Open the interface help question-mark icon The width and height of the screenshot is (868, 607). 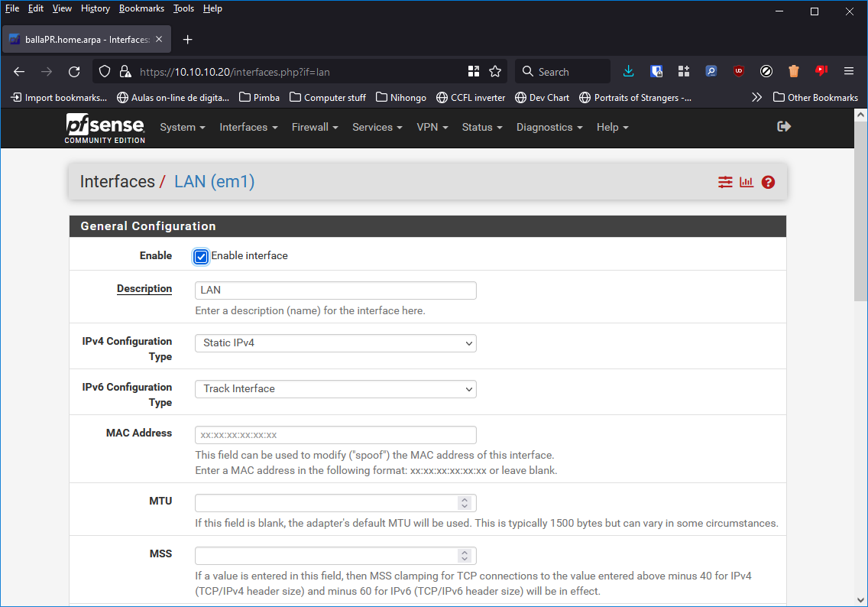pos(768,182)
